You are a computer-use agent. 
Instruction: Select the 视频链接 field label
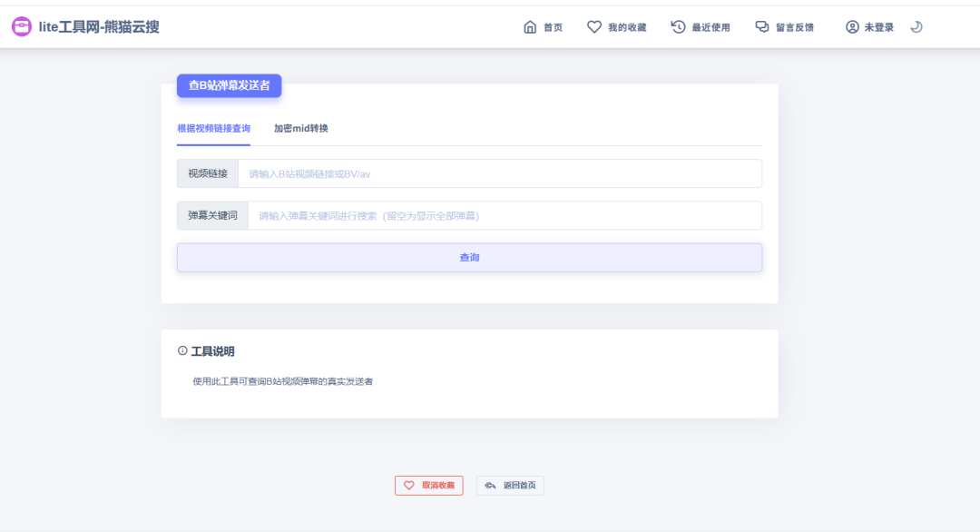click(208, 173)
